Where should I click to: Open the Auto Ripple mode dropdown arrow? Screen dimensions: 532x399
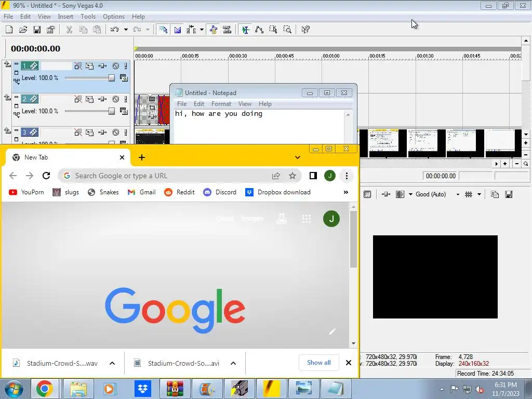pyautogui.click(x=202, y=30)
